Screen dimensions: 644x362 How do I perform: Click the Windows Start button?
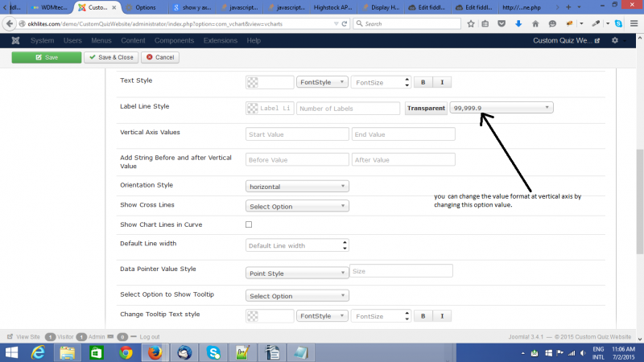coord(11,352)
